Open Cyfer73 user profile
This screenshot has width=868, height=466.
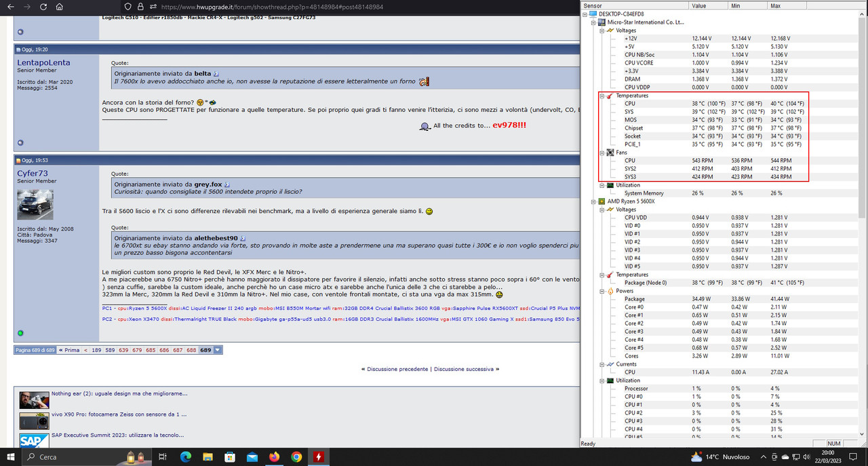[33, 173]
